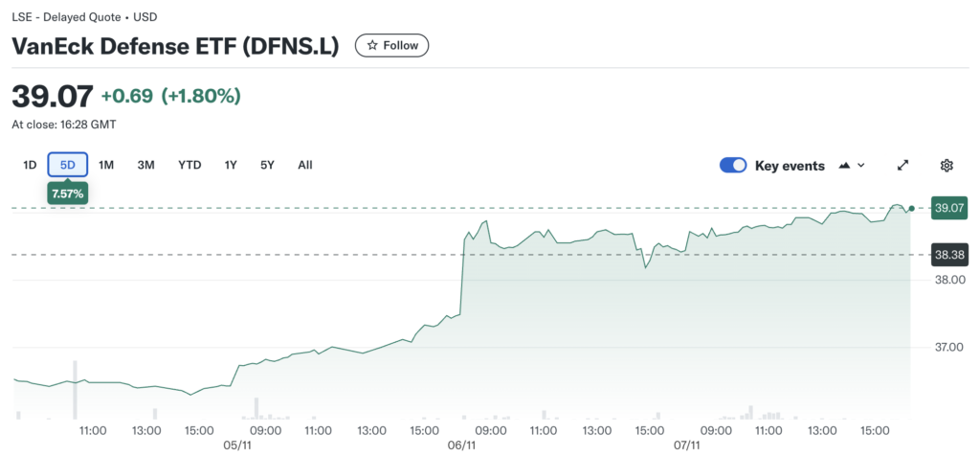This screenshot has width=980, height=456.
Task: Toggle the Key events switch
Action: click(733, 166)
